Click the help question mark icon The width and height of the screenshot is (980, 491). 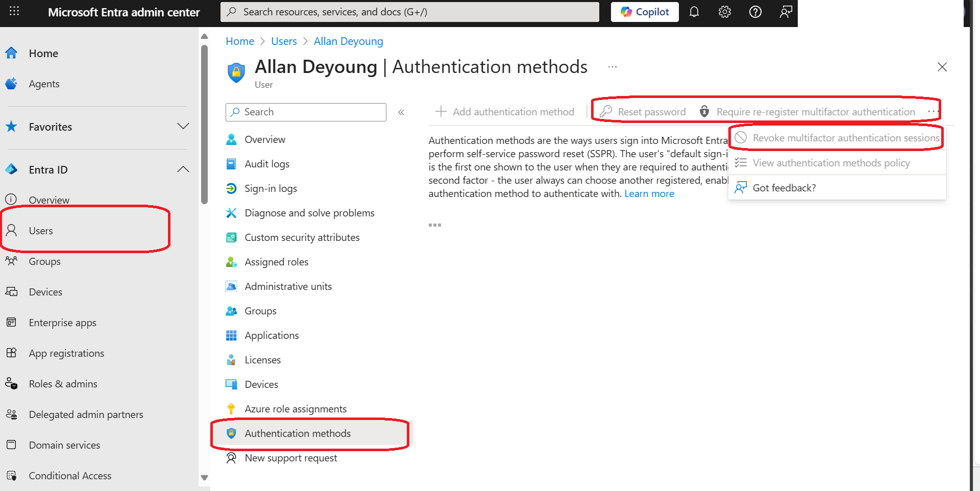pos(755,12)
